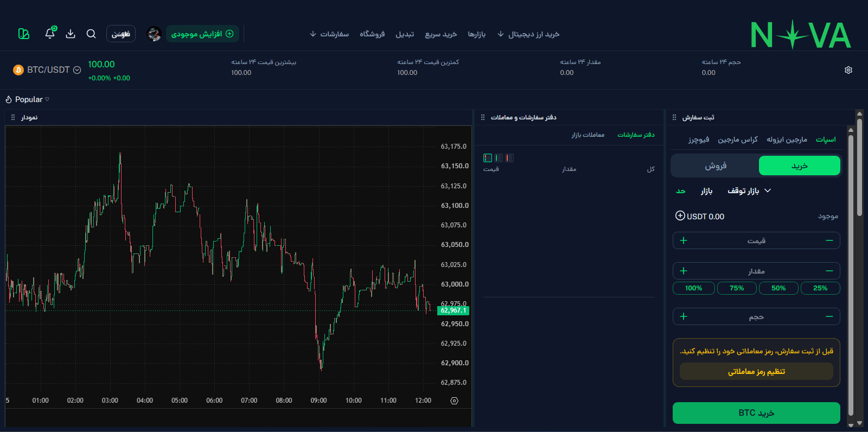Open the Popular dropdown filter

tap(28, 99)
